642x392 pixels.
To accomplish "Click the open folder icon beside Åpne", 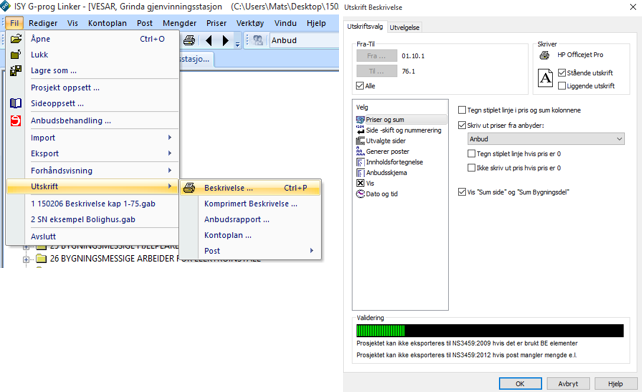I will coord(16,39).
